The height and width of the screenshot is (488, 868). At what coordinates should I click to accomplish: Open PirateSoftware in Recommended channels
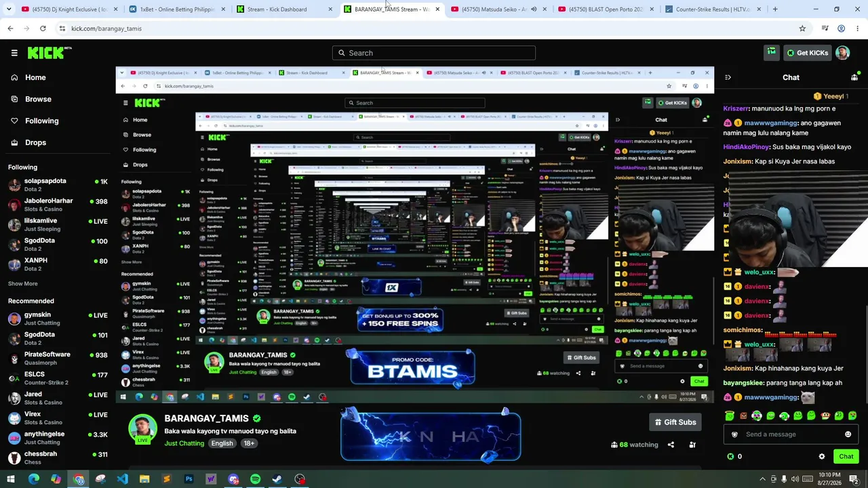pyautogui.click(x=58, y=358)
